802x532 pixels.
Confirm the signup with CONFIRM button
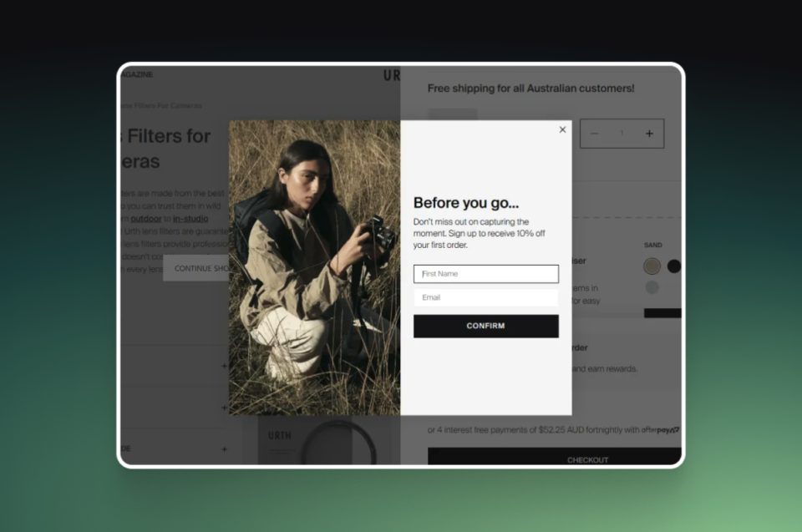point(486,326)
